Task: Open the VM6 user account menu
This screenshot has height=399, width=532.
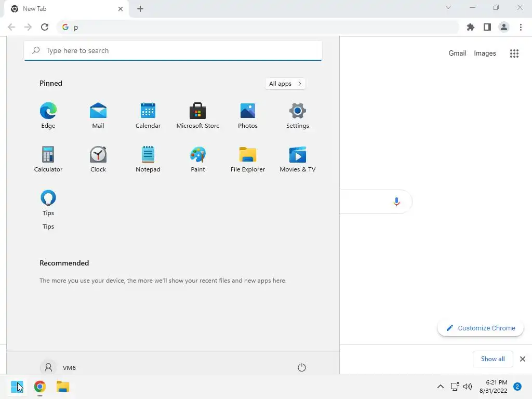Action: 58,367
